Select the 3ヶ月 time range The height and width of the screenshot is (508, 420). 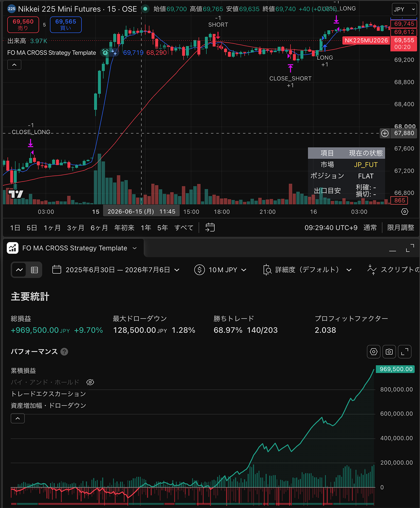[76, 228]
